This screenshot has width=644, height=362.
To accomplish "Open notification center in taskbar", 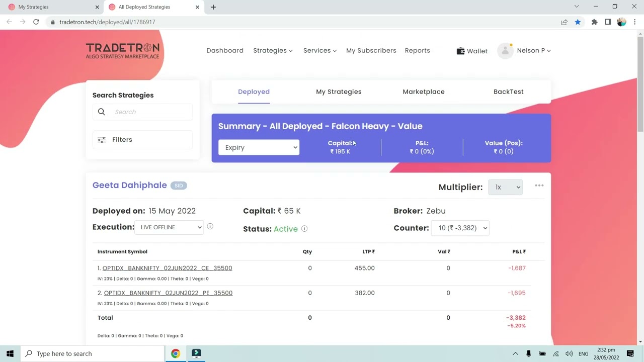I will 630,353.
